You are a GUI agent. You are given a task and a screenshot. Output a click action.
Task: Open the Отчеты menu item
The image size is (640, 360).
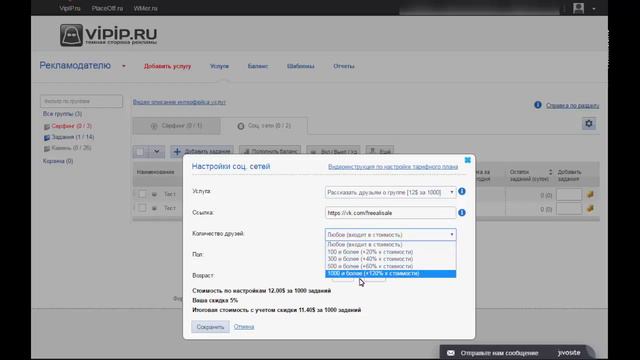[x=344, y=66]
